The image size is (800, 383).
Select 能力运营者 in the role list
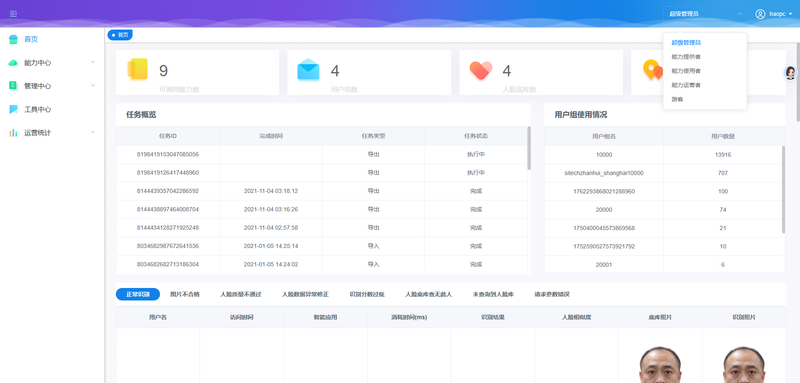coord(686,85)
